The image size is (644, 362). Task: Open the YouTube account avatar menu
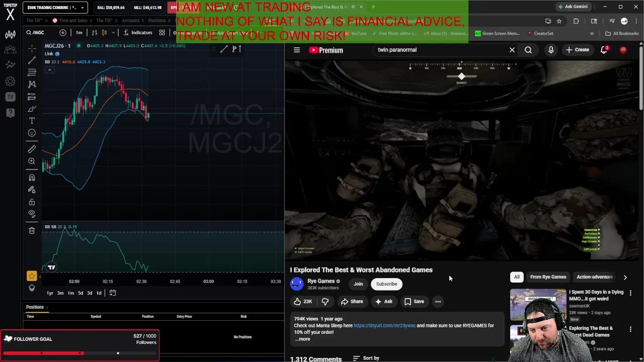click(623, 50)
